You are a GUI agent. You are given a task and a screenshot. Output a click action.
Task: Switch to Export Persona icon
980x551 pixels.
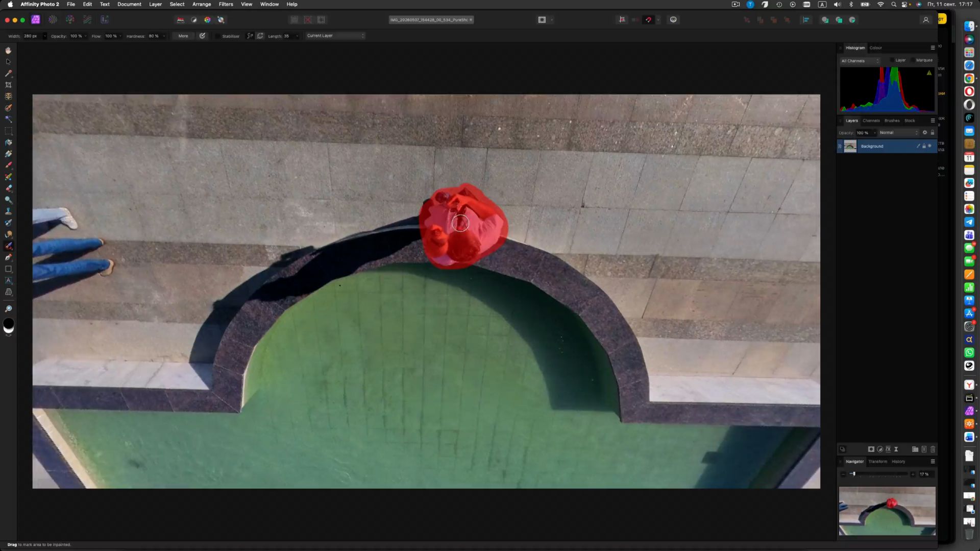[105, 20]
